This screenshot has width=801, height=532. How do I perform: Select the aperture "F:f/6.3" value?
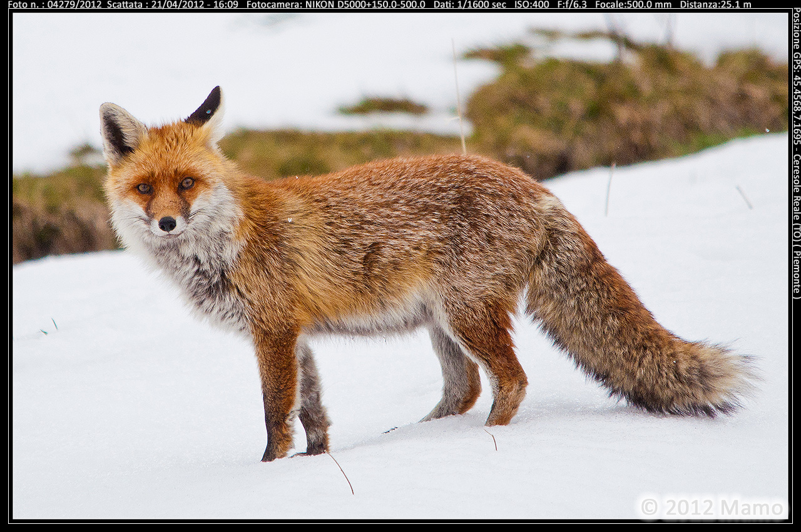tap(571, 6)
